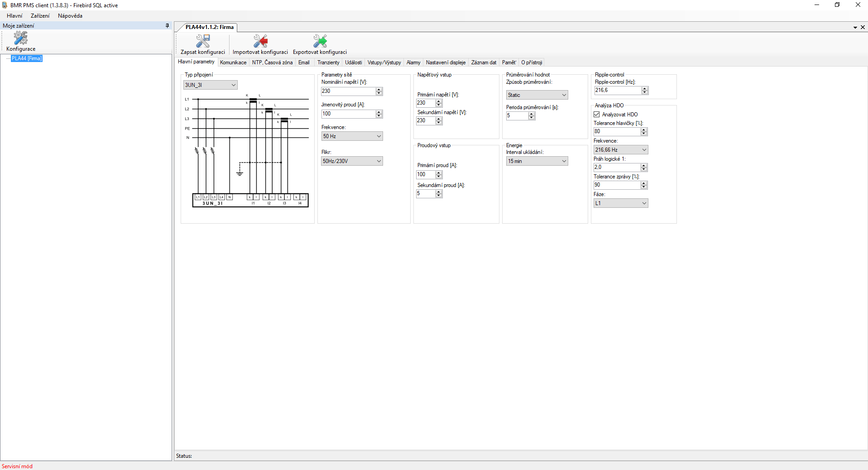Screen dimensions: 868x470
Task: Open the Způsob průměrování Static dropdown
Action: click(x=537, y=95)
